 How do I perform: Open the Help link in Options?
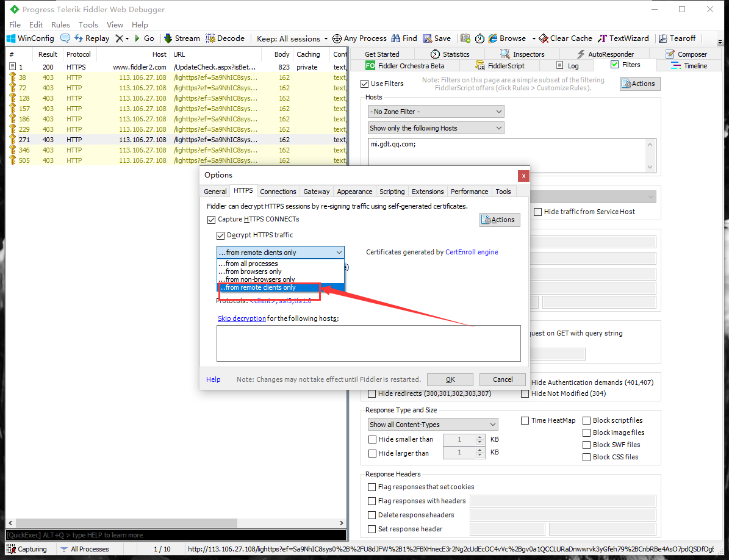point(214,379)
